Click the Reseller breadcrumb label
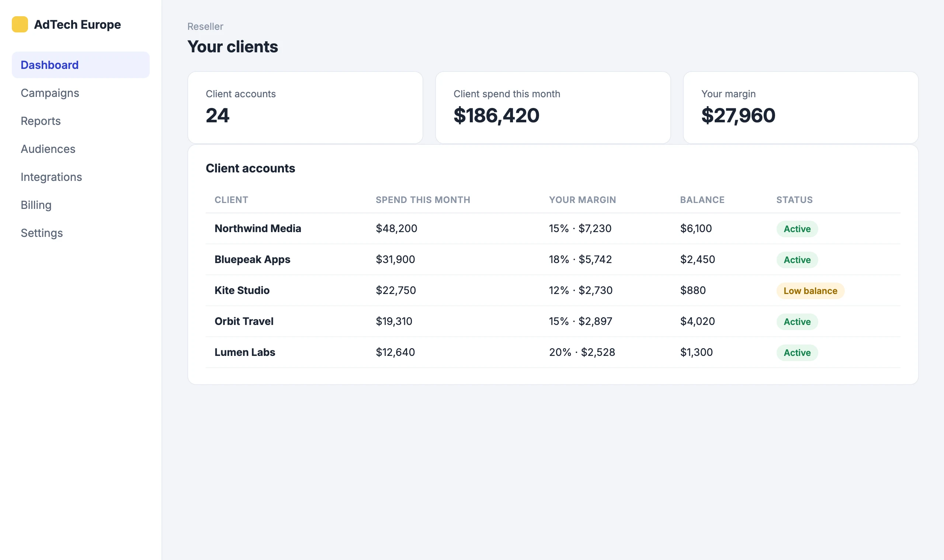This screenshot has height=560, width=944. click(x=205, y=27)
